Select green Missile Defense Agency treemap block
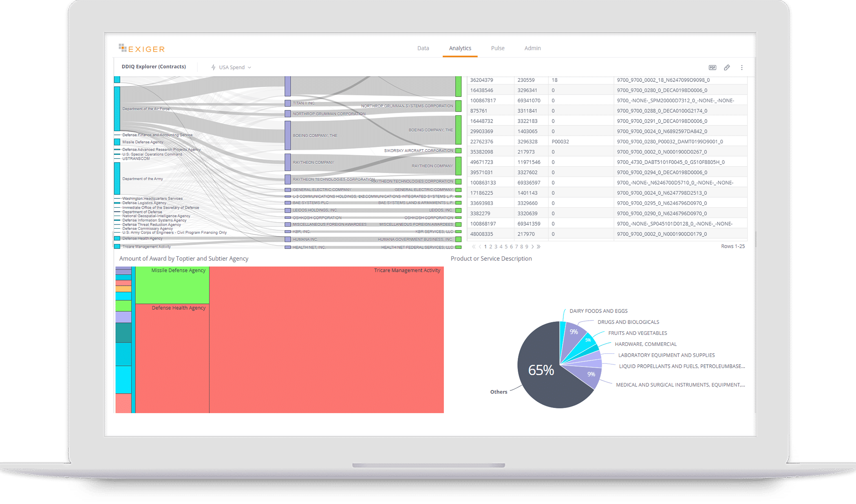This screenshot has height=504, width=856. click(x=172, y=285)
